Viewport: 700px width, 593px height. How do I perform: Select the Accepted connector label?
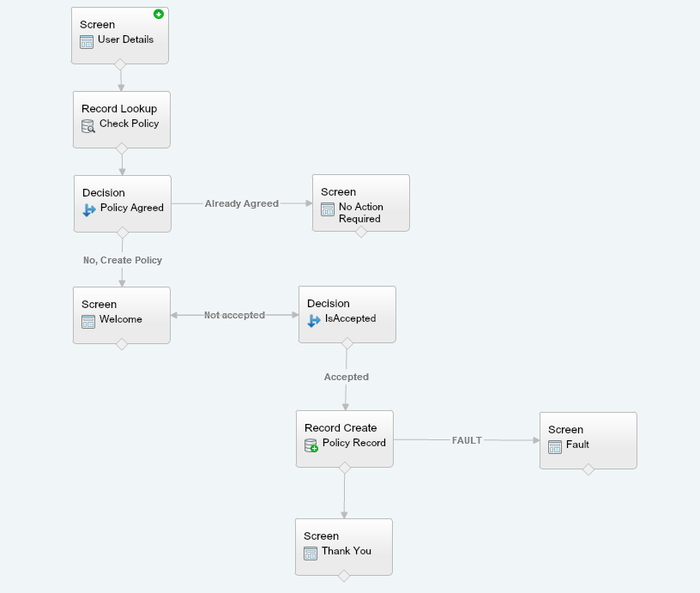click(x=347, y=377)
